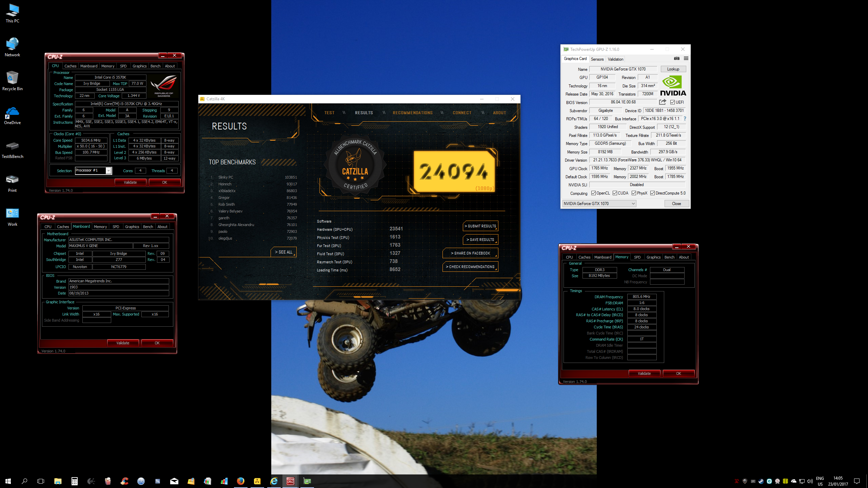Screen dimensions: 868x488
Task: Click the ENG US language indicator
Action: [820, 481]
